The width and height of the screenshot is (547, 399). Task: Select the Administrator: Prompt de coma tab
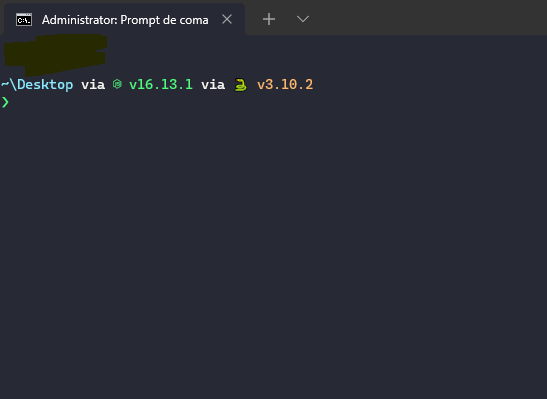coord(124,20)
